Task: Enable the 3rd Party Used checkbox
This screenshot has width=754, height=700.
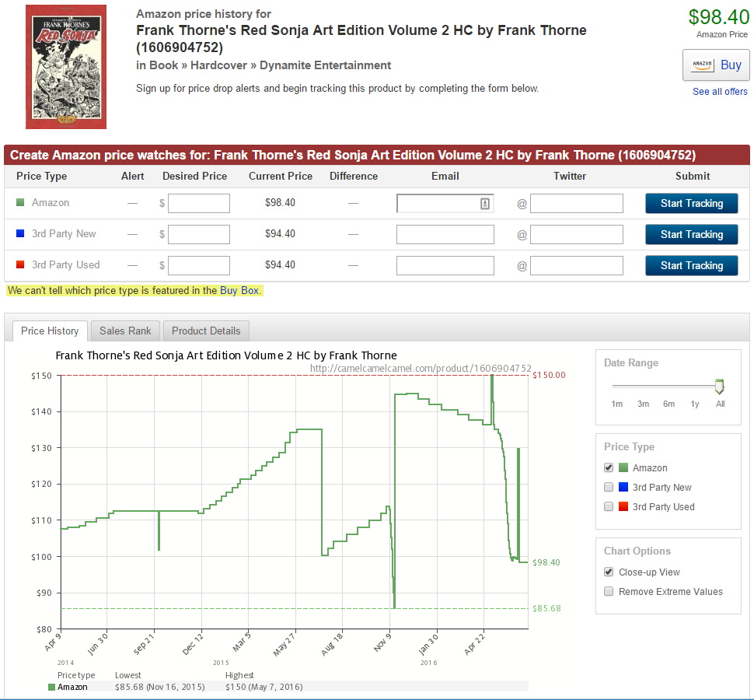Action: pyautogui.click(x=609, y=506)
